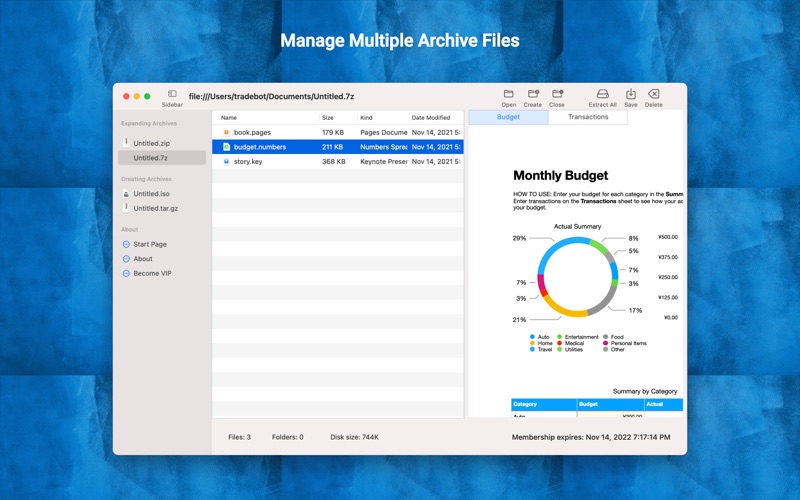Select the budget.numbers file name
Image resolution: width=800 pixels, height=500 pixels.
(x=260, y=147)
